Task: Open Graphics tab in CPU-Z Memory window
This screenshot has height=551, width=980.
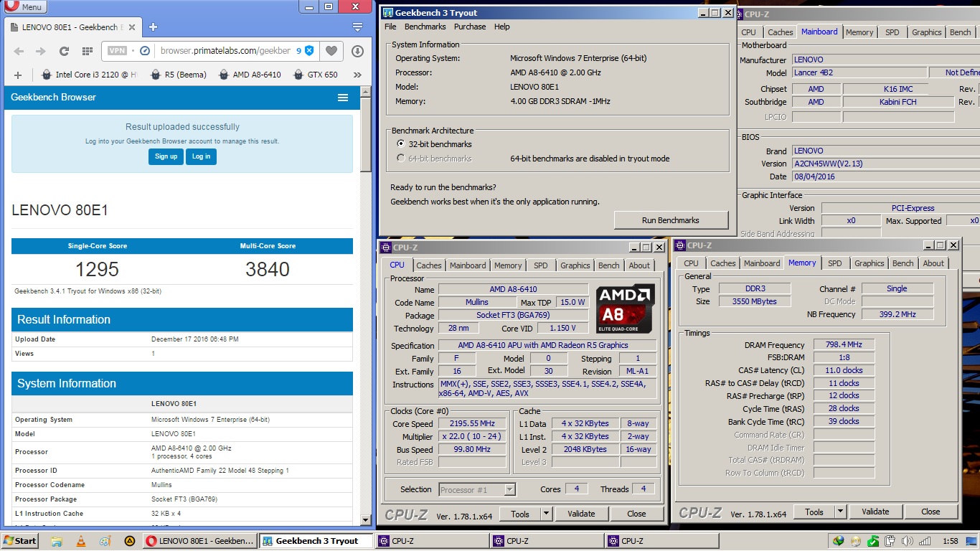Action: [x=870, y=263]
